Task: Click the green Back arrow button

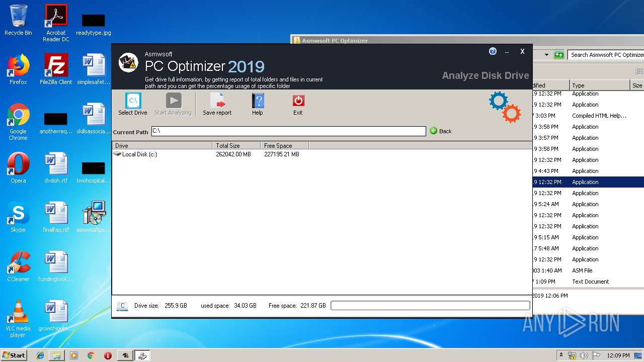Action: click(x=441, y=131)
